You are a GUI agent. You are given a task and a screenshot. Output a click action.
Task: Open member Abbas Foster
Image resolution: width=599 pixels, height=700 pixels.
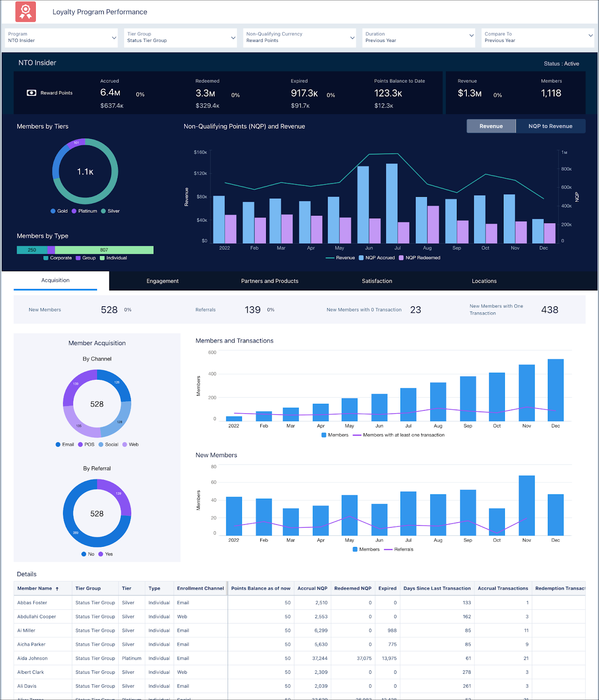[x=32, y=603]
